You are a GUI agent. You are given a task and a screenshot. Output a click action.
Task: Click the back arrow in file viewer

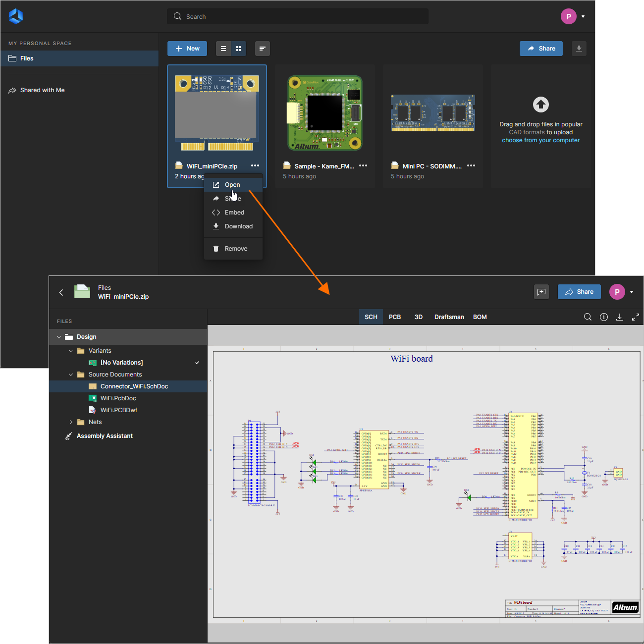[61, 292]
